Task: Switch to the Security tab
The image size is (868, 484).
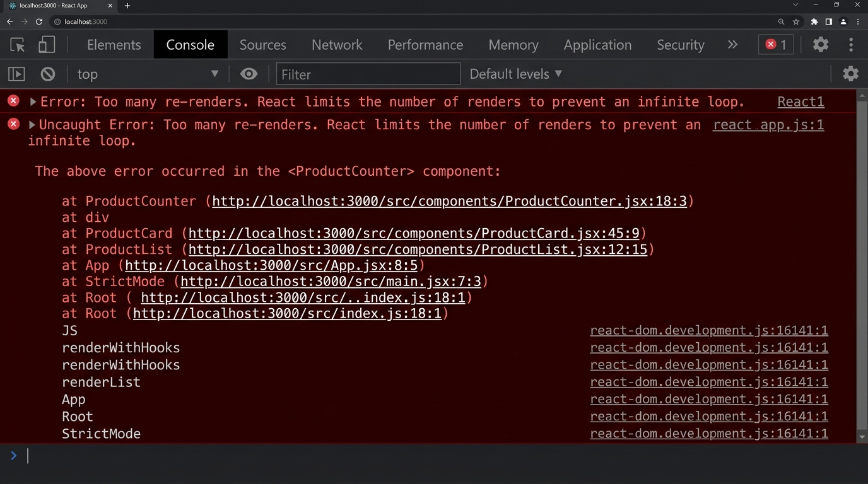Action: tap(680, 45)
